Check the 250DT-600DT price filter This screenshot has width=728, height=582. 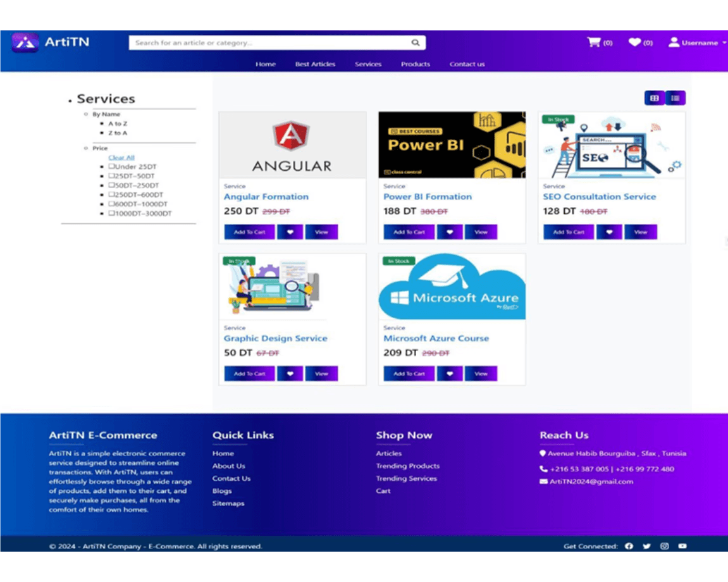pyautogui.click(x=111, y=194)
